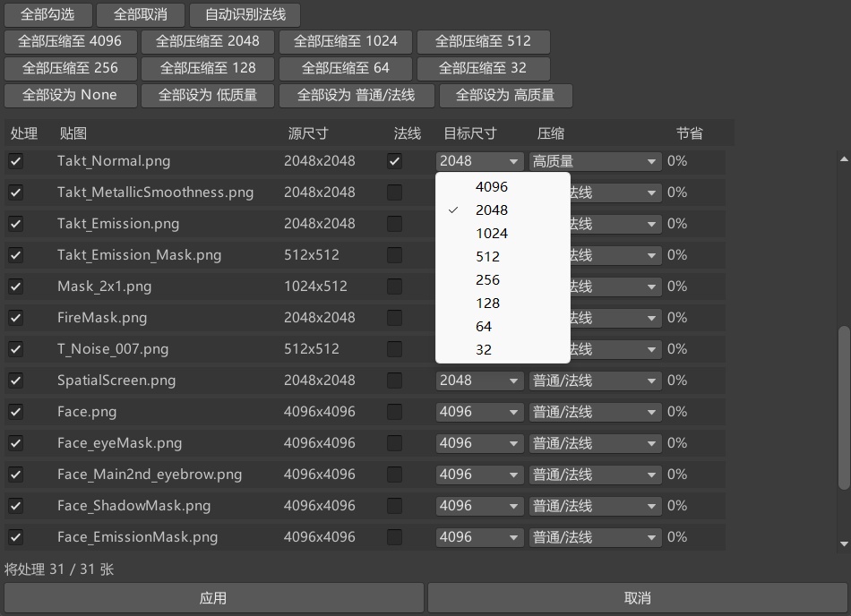
Task: Choose 32 from the size list
Action: point(503,350)
